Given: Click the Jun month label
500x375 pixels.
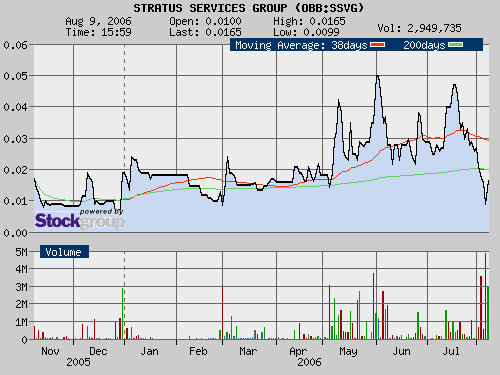Looking at the screenshot, I should point(401,351).
